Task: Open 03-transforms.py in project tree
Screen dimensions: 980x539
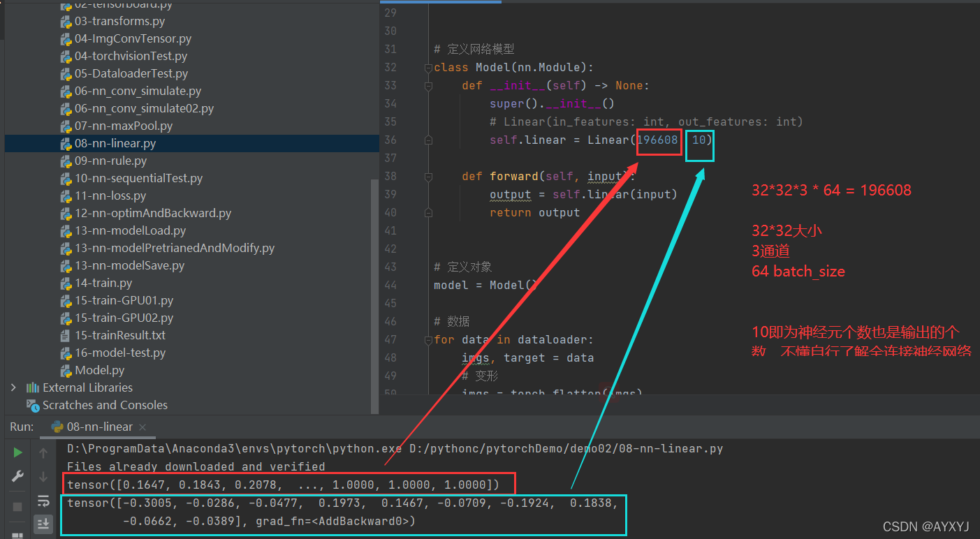Action: point(119,21)
